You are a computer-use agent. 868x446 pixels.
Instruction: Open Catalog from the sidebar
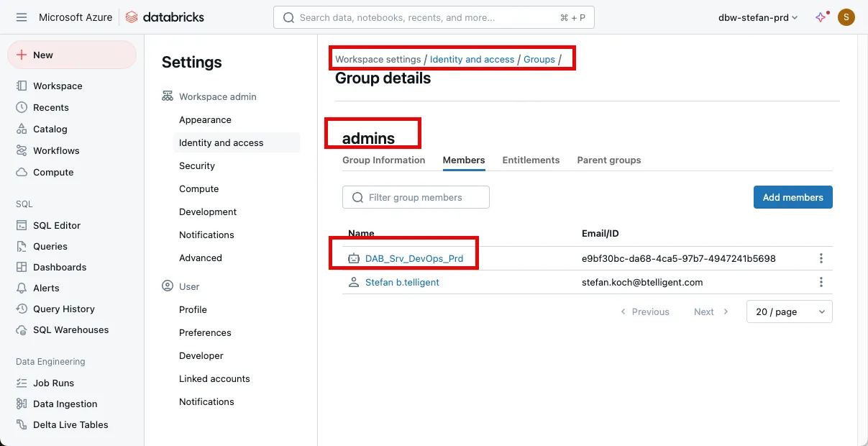50,129
